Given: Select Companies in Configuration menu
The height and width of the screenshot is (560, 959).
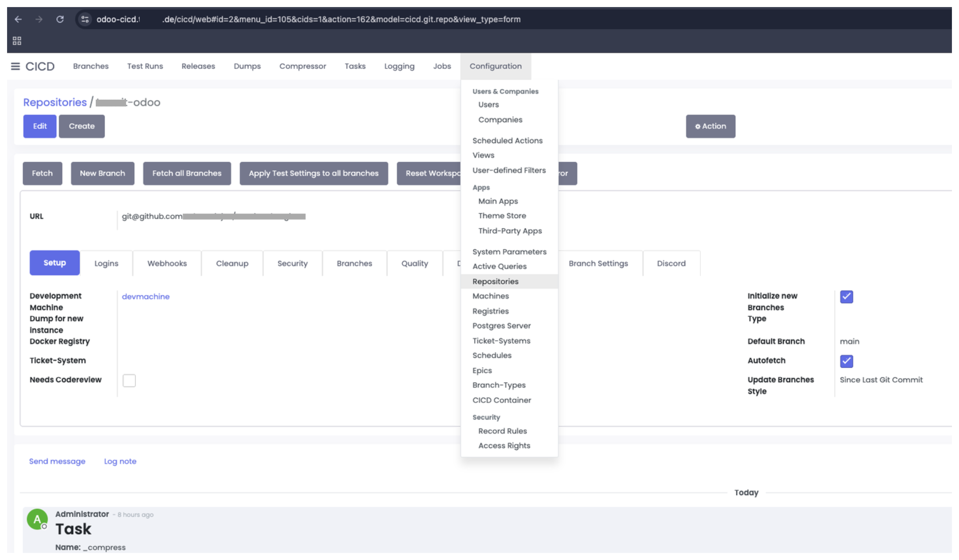Looking at the screenshot, I should click(509, 120).
